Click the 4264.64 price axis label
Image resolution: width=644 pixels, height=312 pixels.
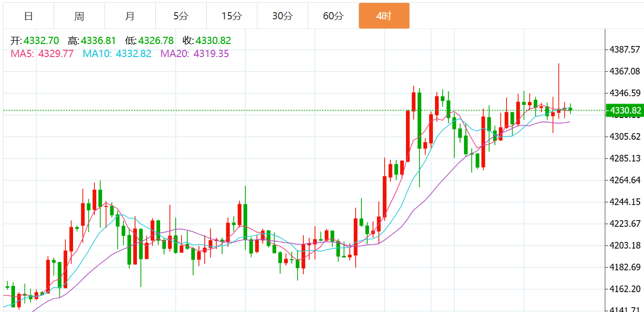pos(625,180)
